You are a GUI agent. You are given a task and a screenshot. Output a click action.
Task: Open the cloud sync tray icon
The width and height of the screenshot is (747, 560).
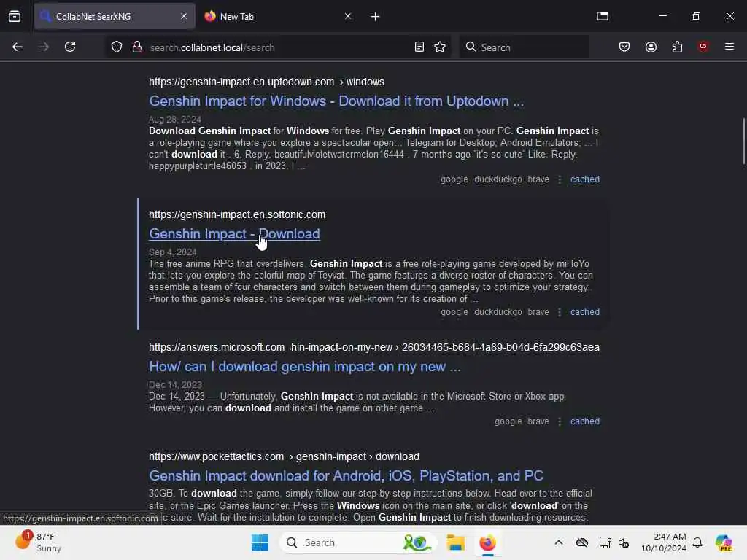tap(581, 542)
